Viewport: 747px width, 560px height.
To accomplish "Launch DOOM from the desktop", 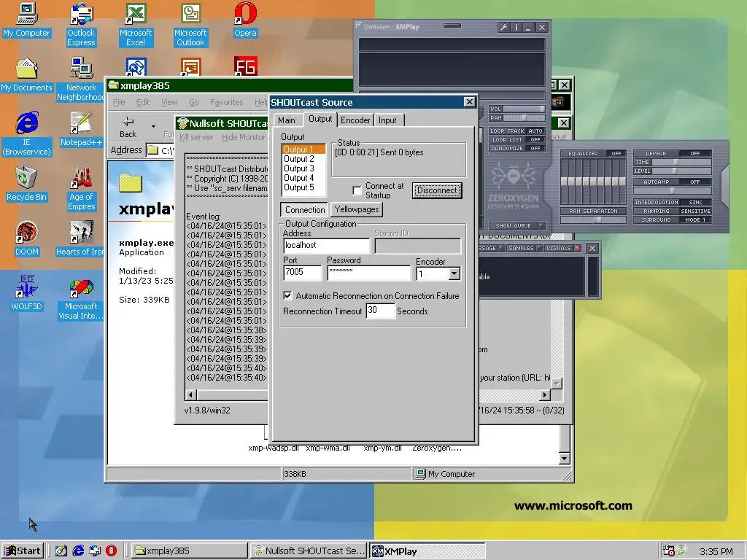I will 26,238.
